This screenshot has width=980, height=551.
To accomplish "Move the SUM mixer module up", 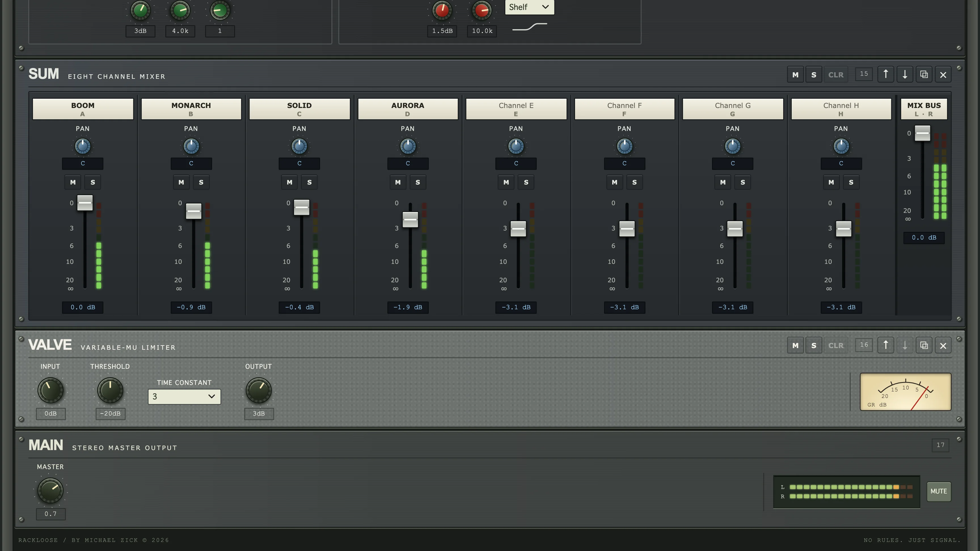I will coord(886,75).
